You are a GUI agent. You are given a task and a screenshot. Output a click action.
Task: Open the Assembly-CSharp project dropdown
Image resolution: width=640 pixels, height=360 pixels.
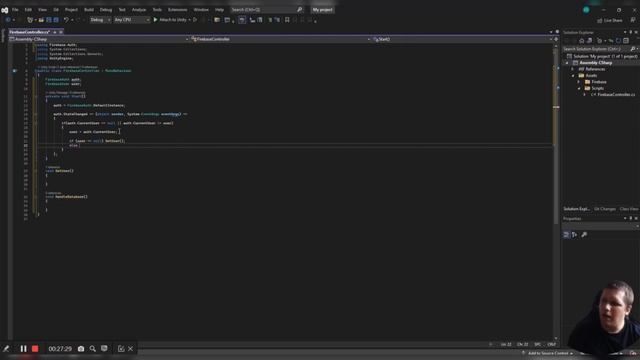click(x=99, y=39)
